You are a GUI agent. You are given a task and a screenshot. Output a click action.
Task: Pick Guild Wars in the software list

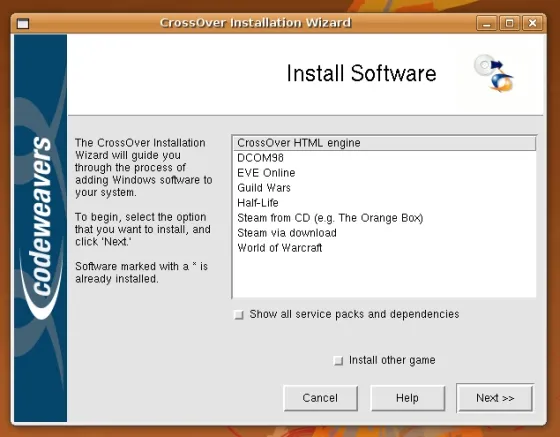click(x=385, y=188)
